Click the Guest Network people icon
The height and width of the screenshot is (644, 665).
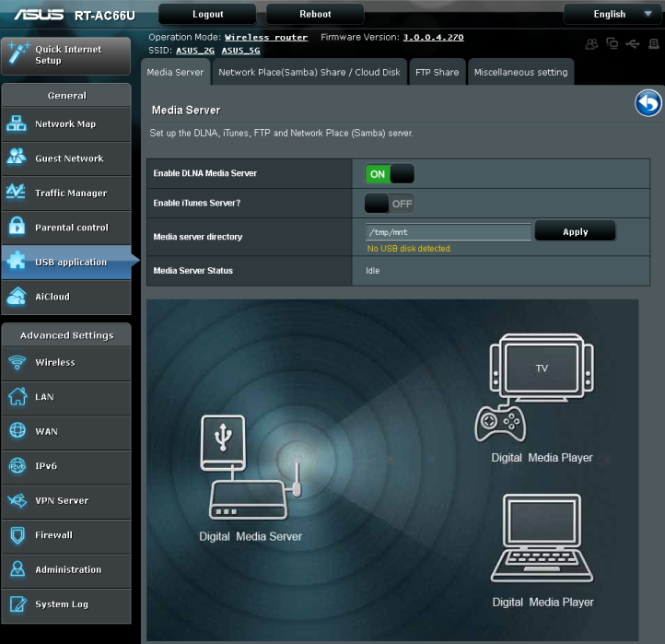click(x=17, y=156)
